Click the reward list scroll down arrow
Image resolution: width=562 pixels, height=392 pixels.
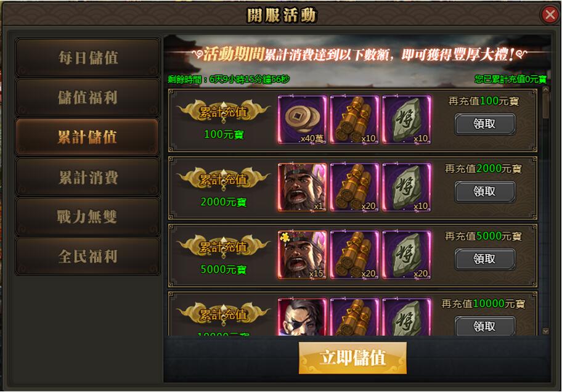click(545, 332)
